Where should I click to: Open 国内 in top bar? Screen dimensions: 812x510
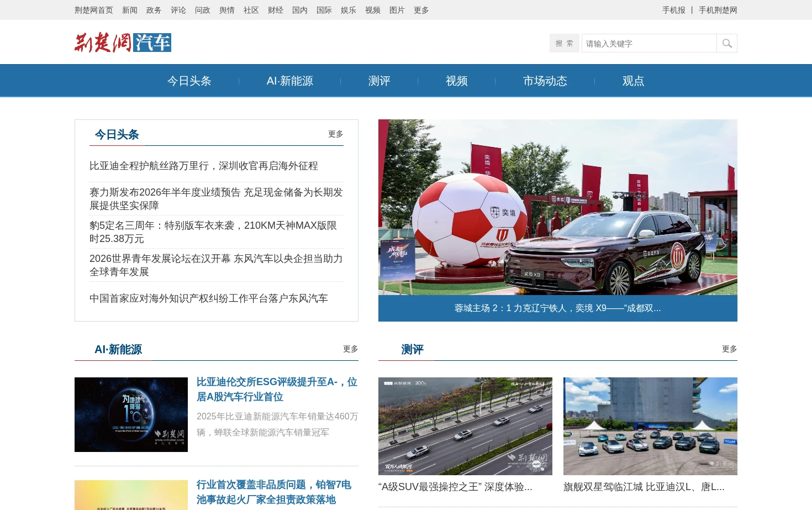point(300,10)
